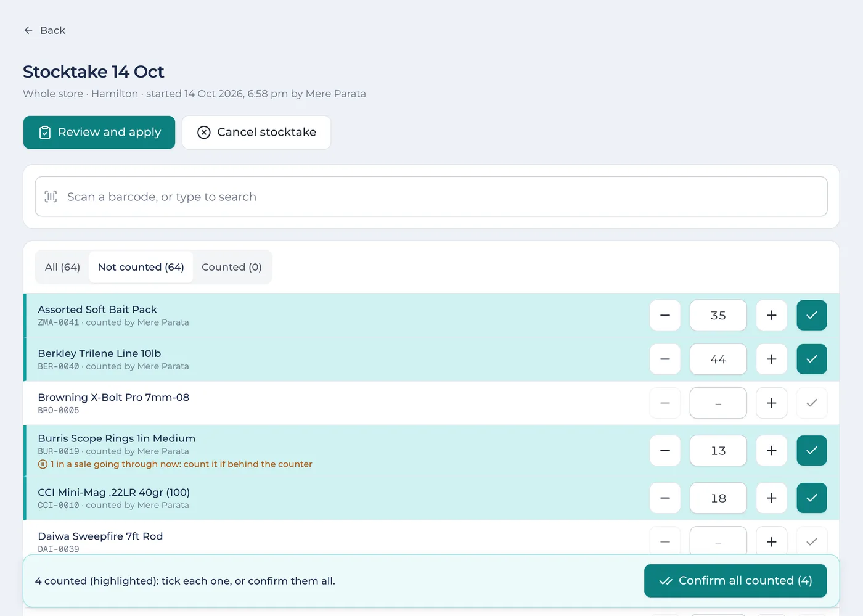Click Browning X-Bolt Pro empty quantity field
Viewport: 863px width, 616px height.
[718, 403]
